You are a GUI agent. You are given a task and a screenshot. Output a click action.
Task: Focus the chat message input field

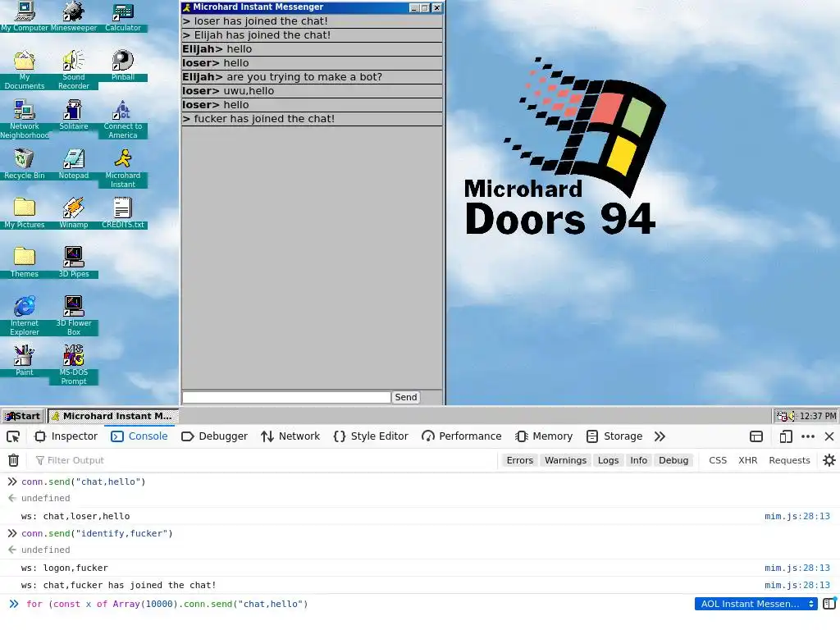tap(286, 397)
